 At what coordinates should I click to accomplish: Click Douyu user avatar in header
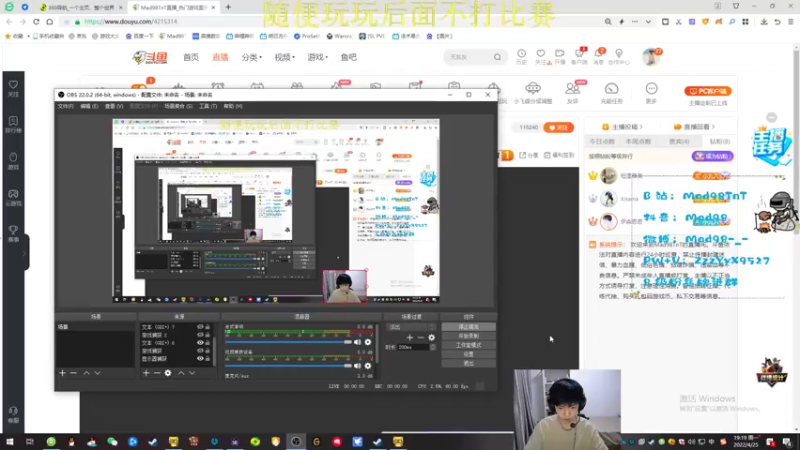click(x=651, y=57)
